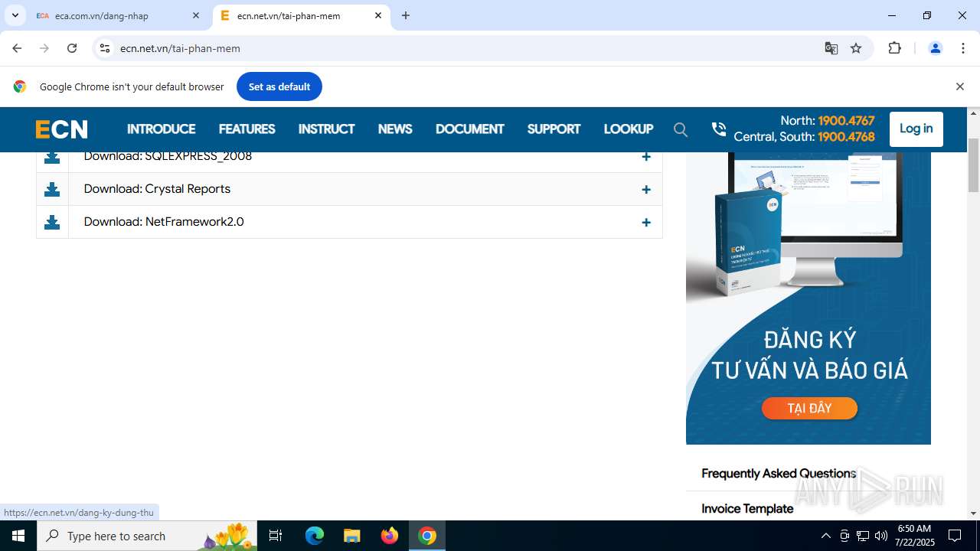Expand the NetFramework2.0 download row
The width and height of the screenshot is (980, 551).
point(646,222)
